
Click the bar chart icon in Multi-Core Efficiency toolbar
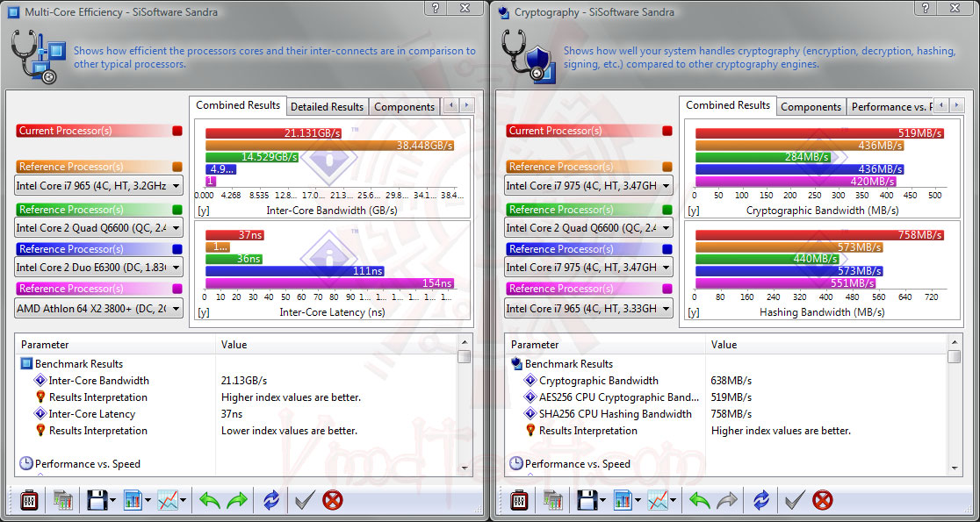pyautogui.click(x=133, y=500)
